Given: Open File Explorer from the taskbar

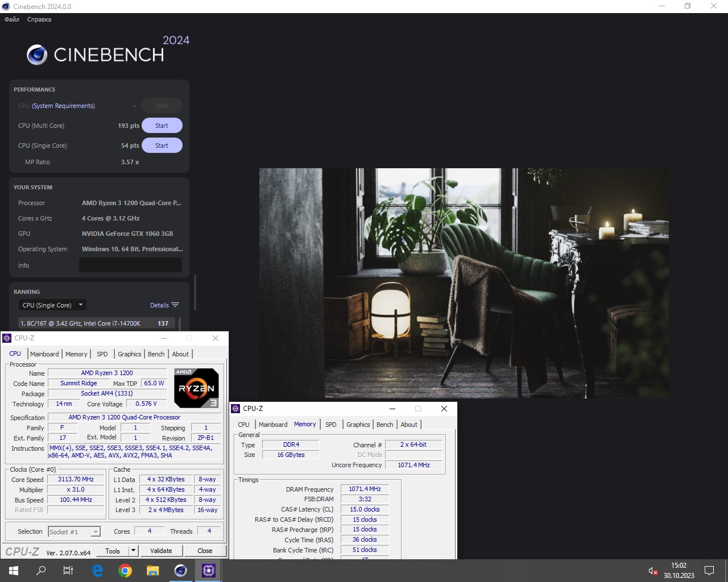Looking at the screenshot, I should point(153,571).
